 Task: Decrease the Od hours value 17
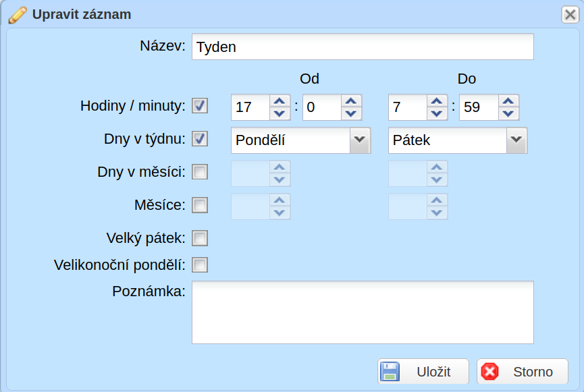tap(280, 113)
